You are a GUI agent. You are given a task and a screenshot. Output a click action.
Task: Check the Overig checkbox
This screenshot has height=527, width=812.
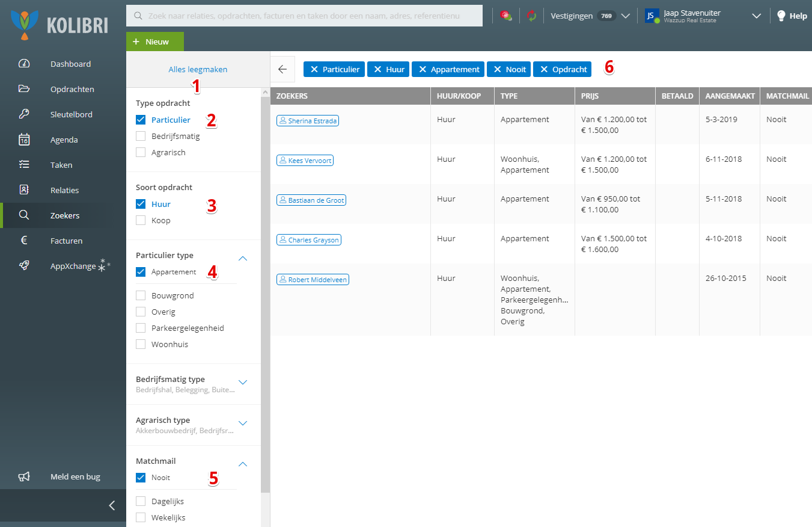pyautogui.click(x=141, y=312)
